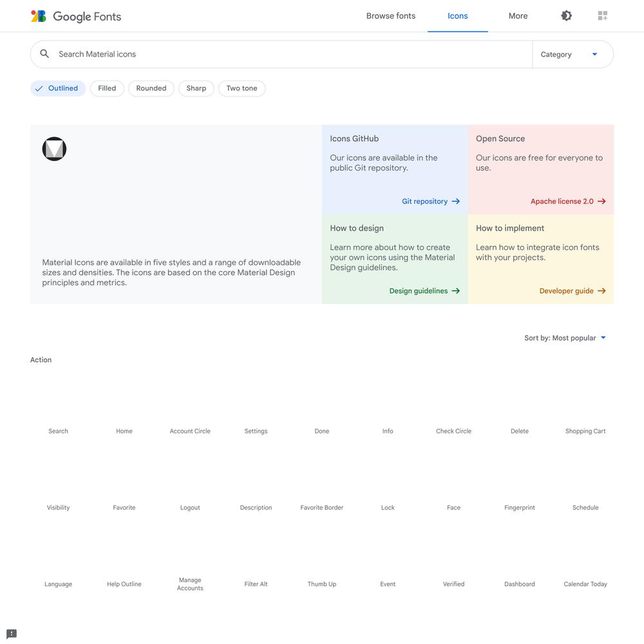Select the Outlined style chip
Image resolution: width=644 pixels, height=644 pixels.
pos(58,88)
